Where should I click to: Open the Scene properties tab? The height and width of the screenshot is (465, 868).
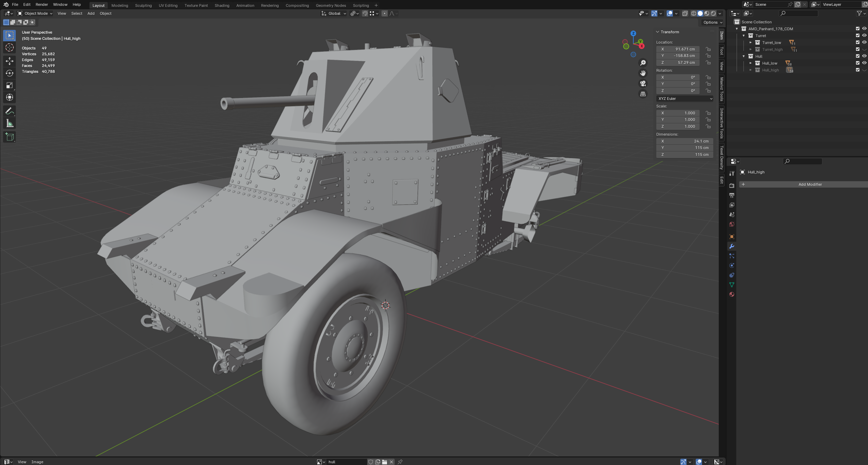click(x=732, y=214)
